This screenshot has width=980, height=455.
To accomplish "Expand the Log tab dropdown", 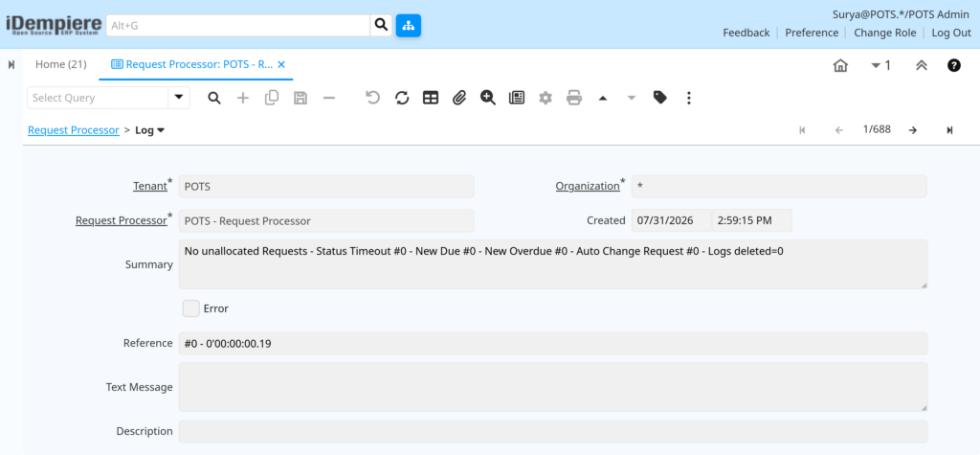I will pos(161,130).
